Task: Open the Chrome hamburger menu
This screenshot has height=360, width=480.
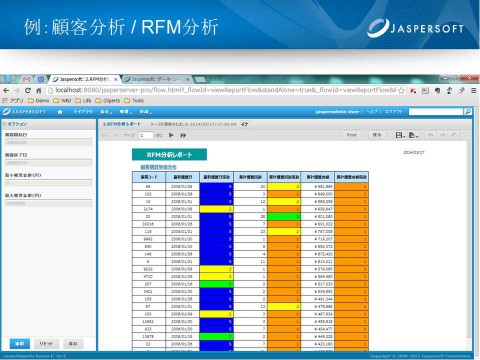Action: click(473, 90)
